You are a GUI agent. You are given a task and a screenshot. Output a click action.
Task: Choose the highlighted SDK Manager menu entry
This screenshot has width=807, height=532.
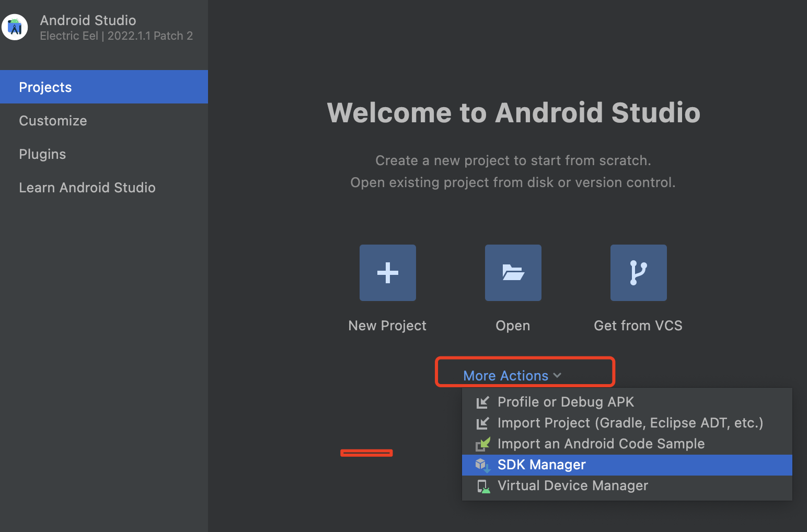coord(541,465)
